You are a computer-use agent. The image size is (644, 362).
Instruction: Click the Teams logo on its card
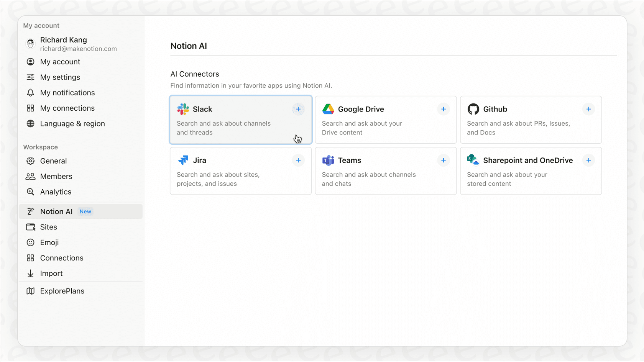(x=328, y=160)
